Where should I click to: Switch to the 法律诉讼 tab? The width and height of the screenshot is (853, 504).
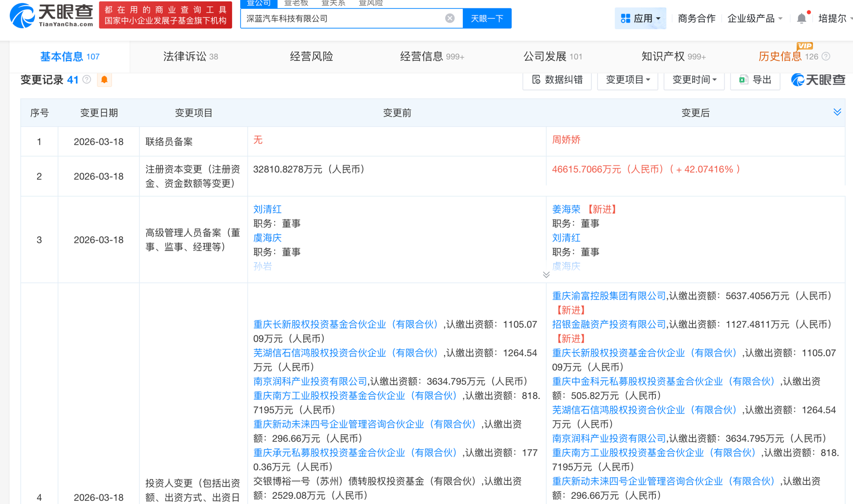pos(185,56)
